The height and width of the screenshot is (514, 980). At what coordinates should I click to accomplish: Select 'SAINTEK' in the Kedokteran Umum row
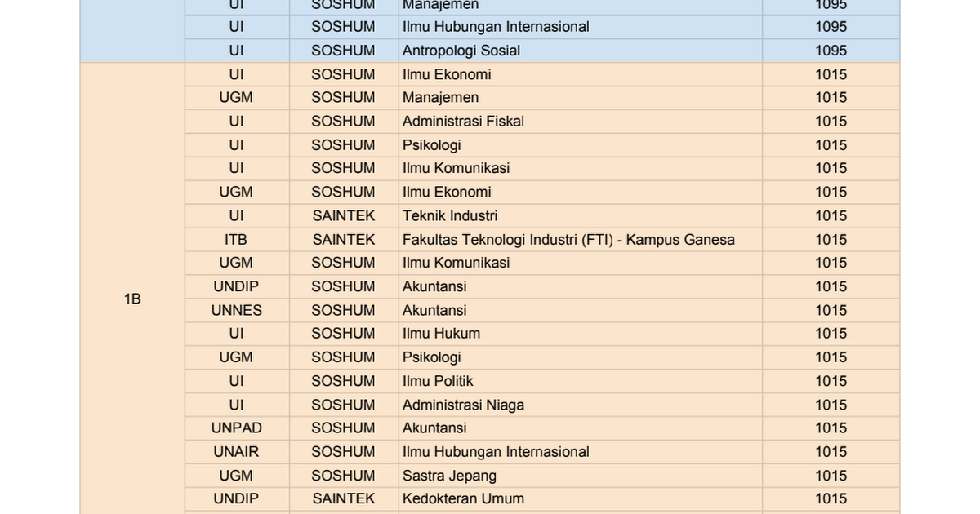344,498
